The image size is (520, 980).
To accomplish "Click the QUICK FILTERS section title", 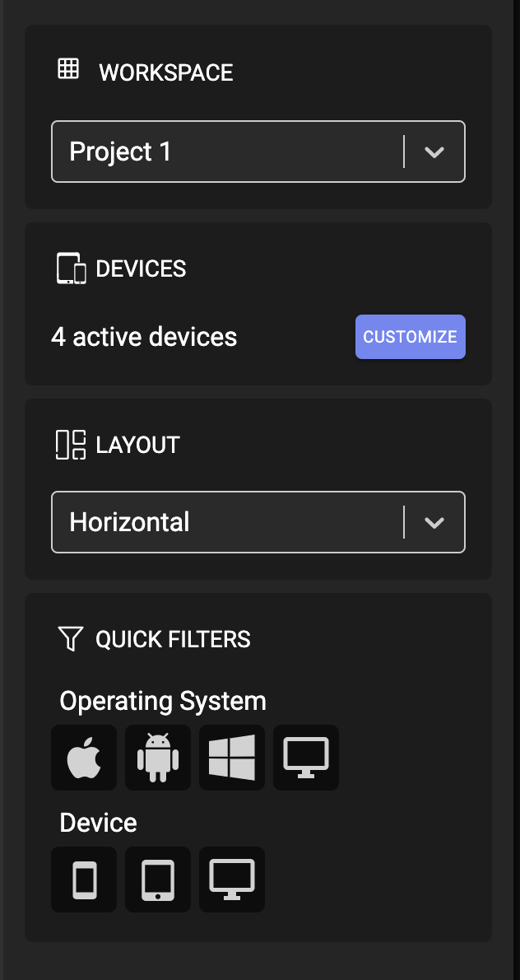I will click(x=173, y=639).
